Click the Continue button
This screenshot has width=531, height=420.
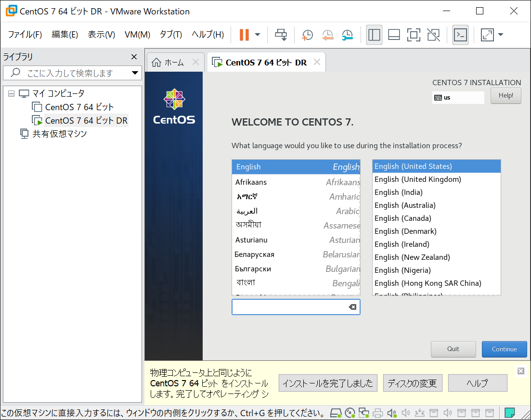pos(504,349)
